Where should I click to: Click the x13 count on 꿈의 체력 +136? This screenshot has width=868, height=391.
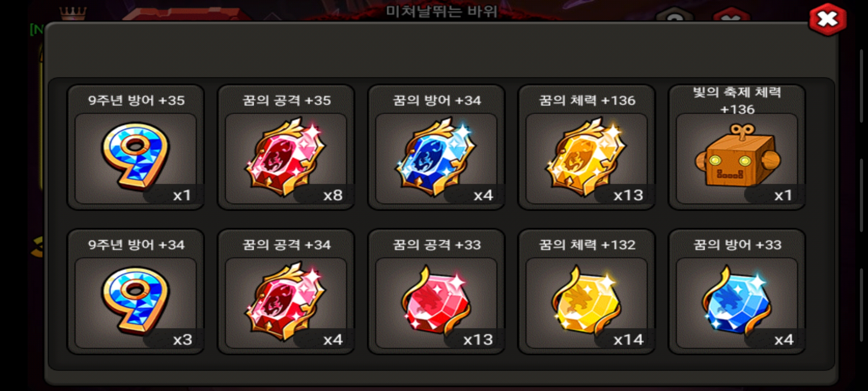tap(628, 195)
